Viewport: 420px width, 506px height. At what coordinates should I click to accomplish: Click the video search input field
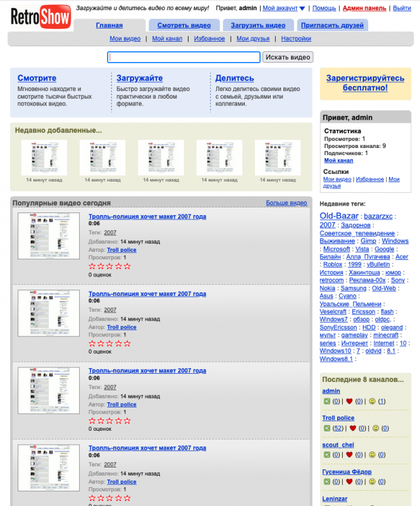coord(183,58)
